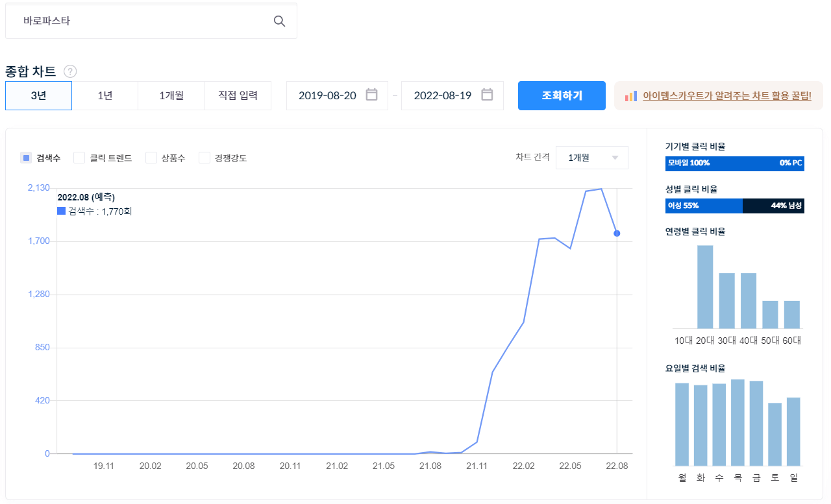Click the 60대 age bar
The height and width of the screenshot is (504, 831).
click(792, 315)
